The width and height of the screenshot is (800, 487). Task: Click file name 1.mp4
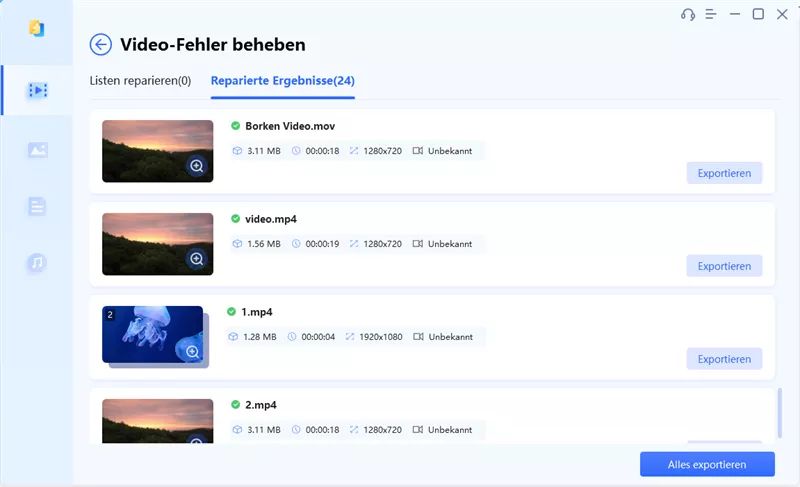tap(257, 312)
